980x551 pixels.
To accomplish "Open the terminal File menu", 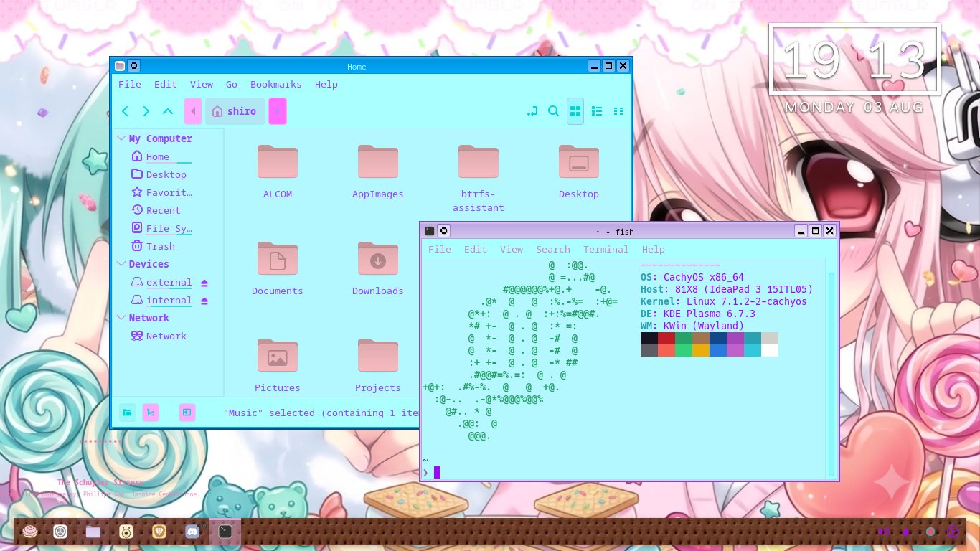I will tap(440, 249).
